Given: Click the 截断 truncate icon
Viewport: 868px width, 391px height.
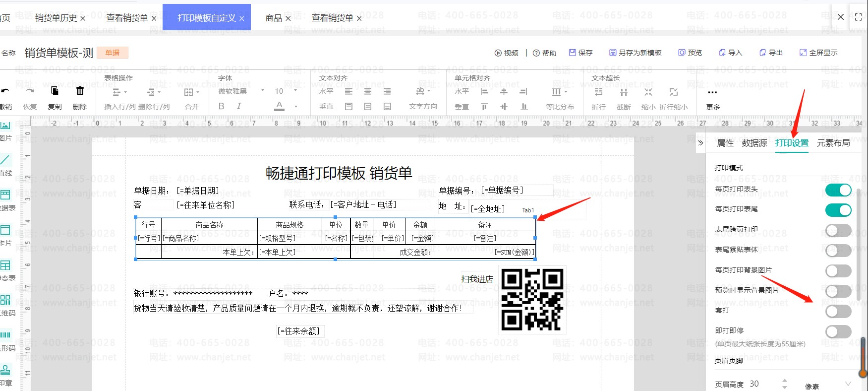Looking at the screenshot, I should point(624,92).
